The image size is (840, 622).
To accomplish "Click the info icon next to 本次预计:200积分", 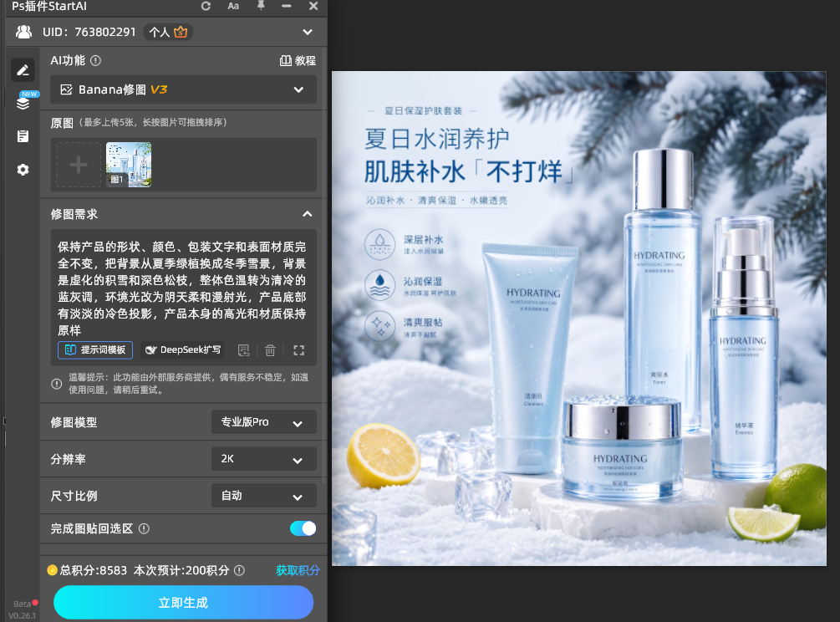I will (240, 570).
